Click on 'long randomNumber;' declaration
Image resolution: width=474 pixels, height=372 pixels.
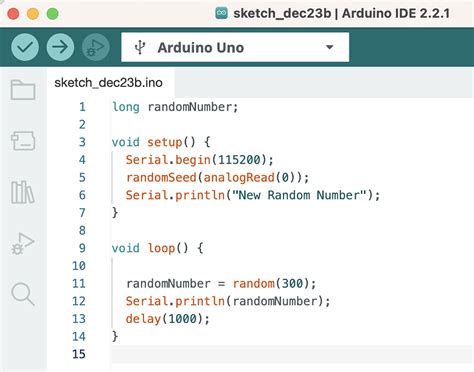coord(175,107)
